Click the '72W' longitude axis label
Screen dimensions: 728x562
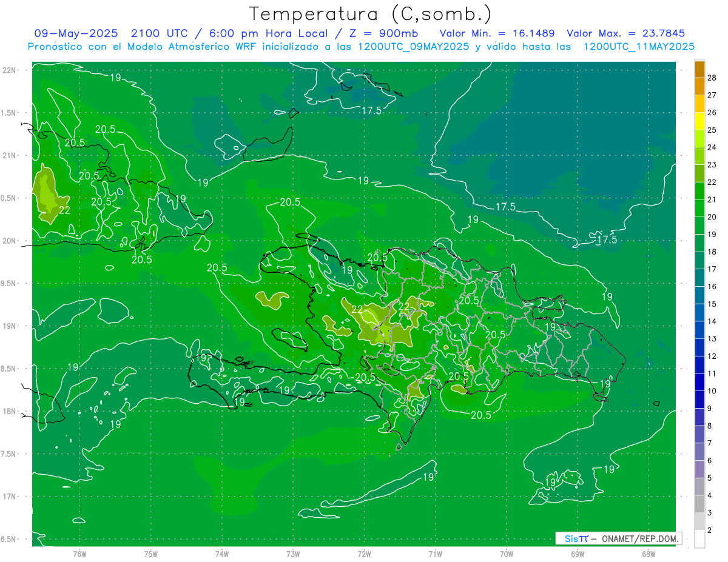pyautogui.click(x=364, y=554)
